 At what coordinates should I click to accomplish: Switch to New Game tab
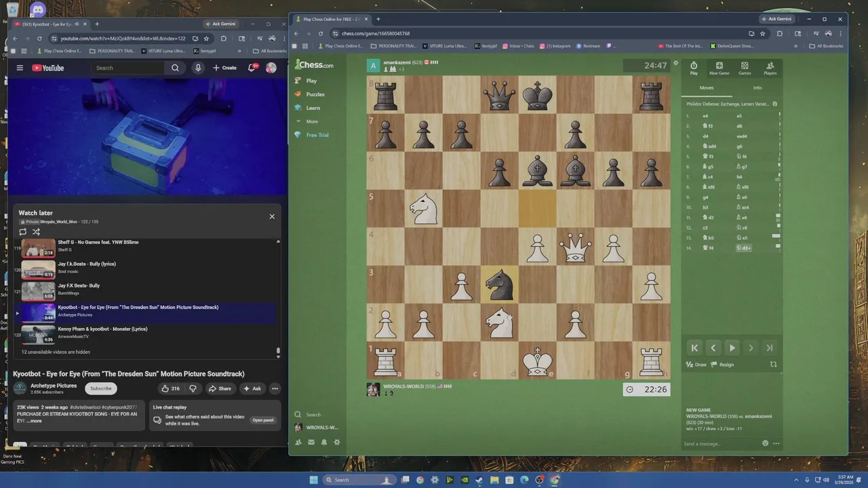(719, 68)
